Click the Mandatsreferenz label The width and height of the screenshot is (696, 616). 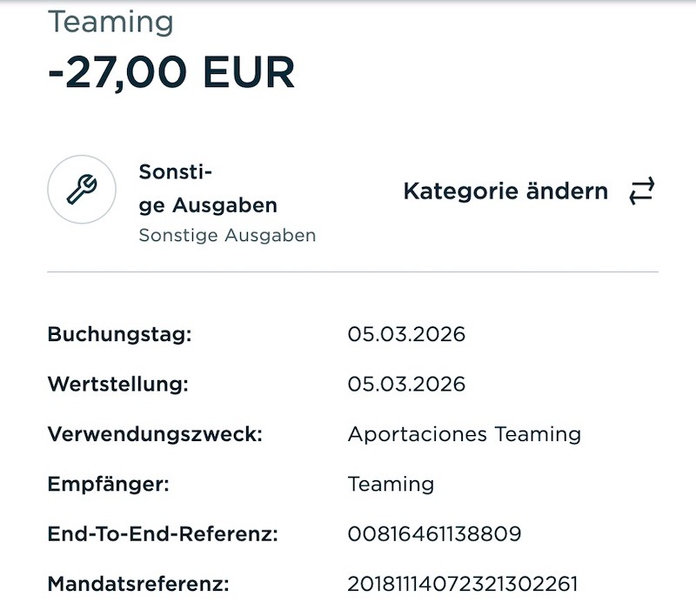(x=138, y=584)
